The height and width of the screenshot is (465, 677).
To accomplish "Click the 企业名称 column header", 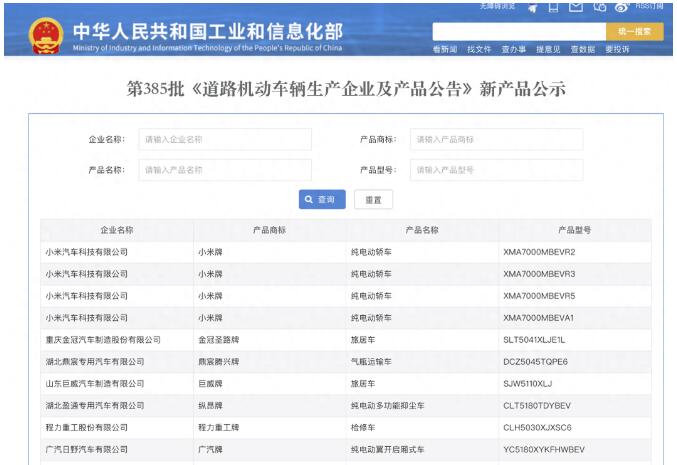I will click(117, 230).
